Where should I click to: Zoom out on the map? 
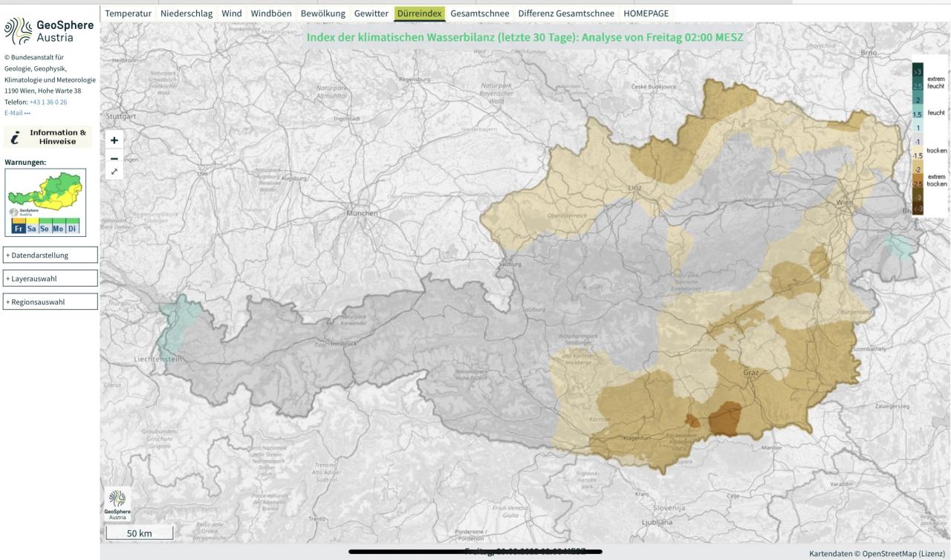click(x=114, y=158)
